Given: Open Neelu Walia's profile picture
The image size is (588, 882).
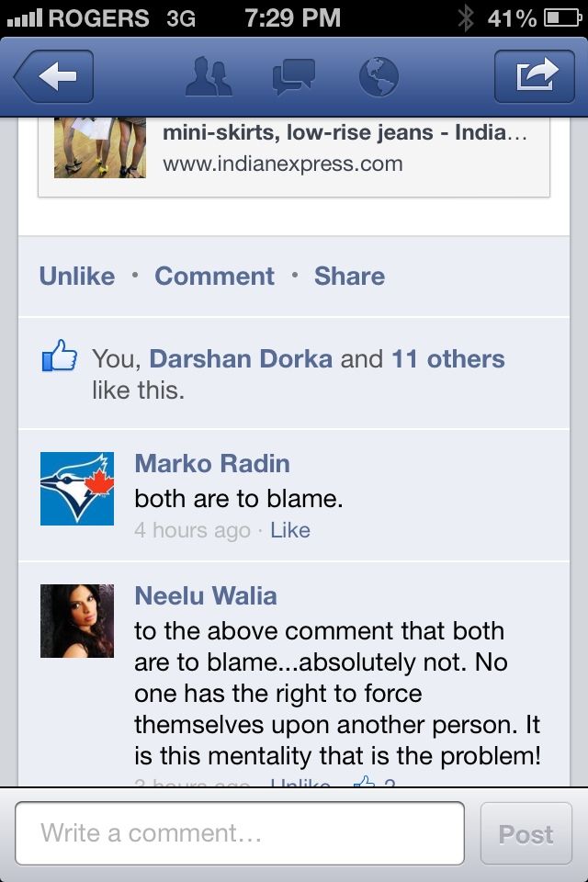Looking at the screenshot, I should (x=77, y=621).
